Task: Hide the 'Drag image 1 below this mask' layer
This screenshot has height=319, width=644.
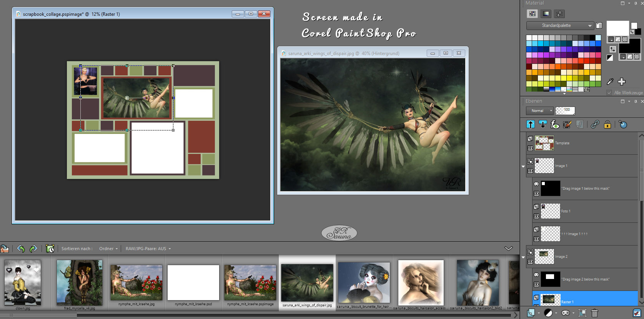Action: point(536,194)
